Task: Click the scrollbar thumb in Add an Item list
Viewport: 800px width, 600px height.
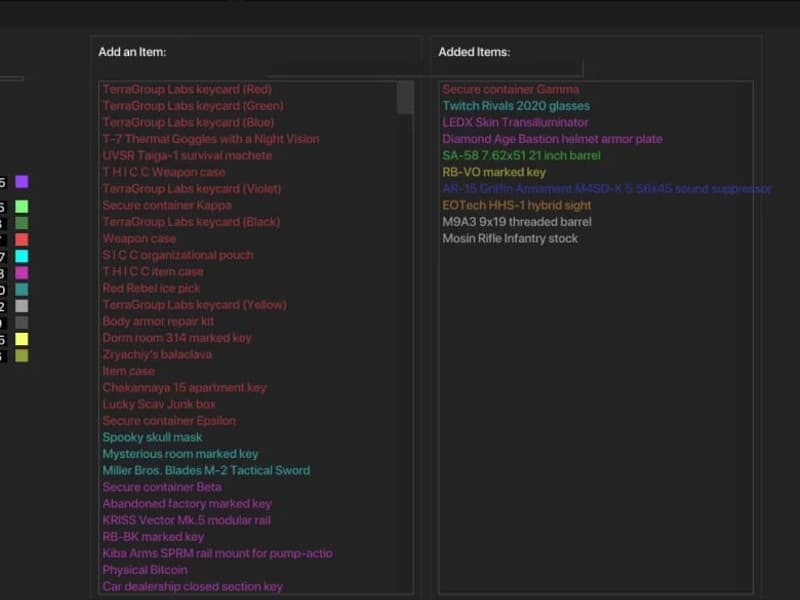Action: point(405,97)
